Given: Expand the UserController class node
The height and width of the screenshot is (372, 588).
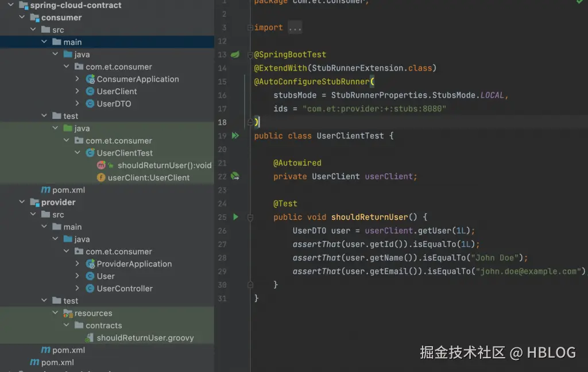Looking at the screenshot, I should [78, 288].
